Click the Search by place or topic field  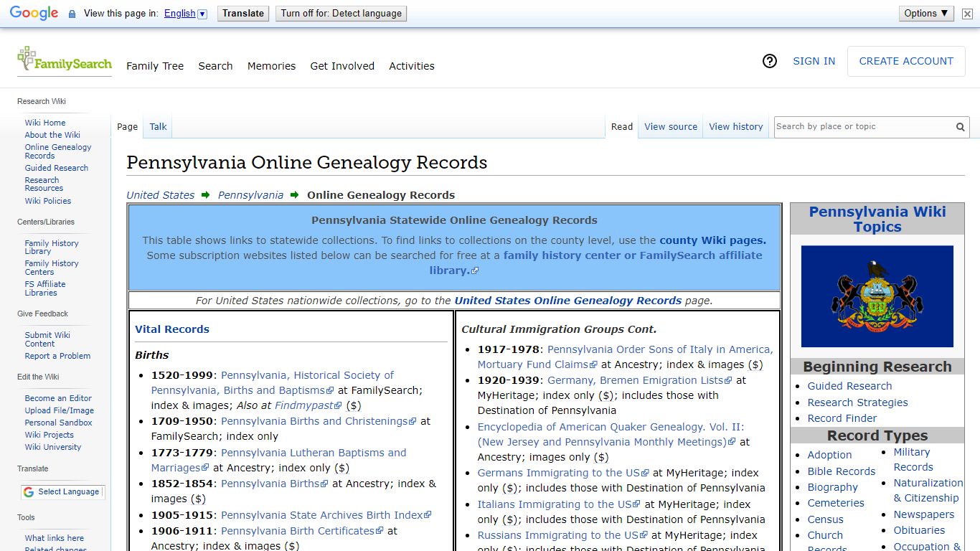[x=864, y=127]
